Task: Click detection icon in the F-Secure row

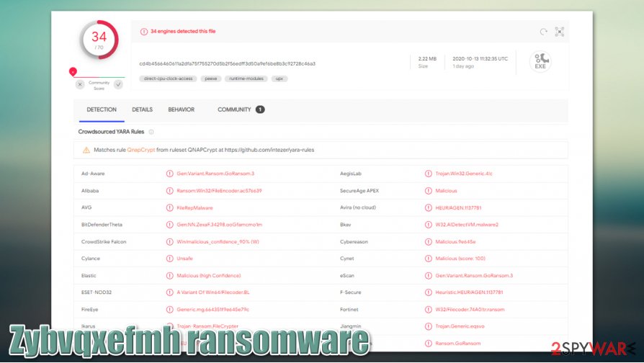Action: (429, 292)
